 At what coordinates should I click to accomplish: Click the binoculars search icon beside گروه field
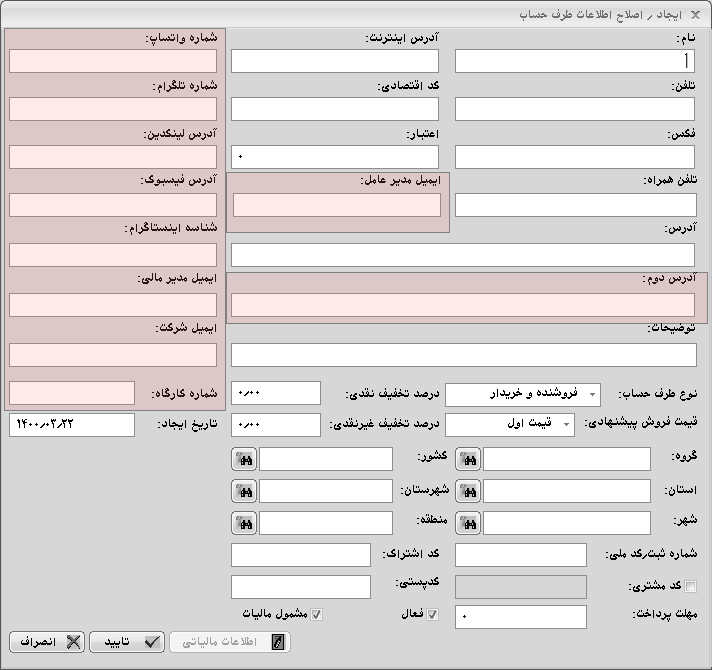coord(468,459)
